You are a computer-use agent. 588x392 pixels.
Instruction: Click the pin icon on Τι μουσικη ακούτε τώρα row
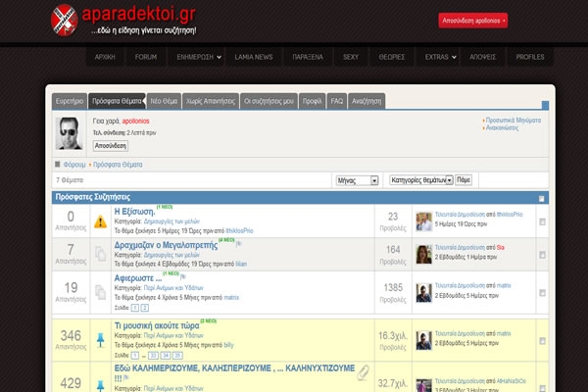(101, 340)
